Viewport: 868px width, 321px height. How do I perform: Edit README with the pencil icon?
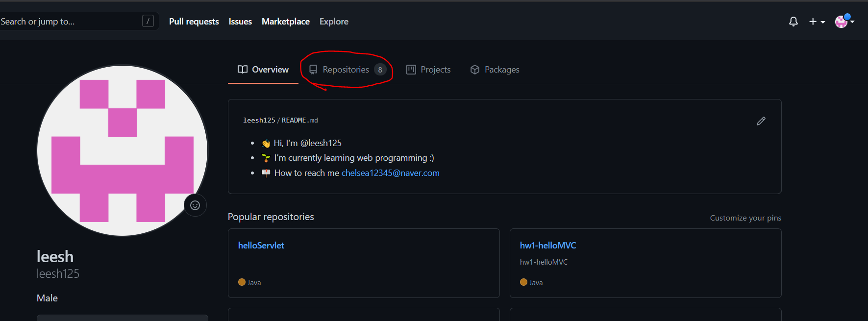[x=761, y=121]
